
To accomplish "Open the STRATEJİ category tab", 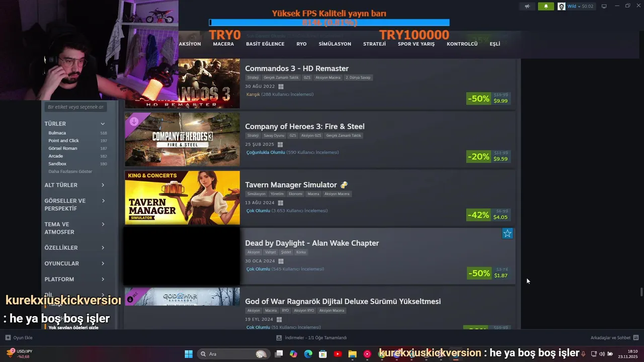I will (x=374, y=44).
